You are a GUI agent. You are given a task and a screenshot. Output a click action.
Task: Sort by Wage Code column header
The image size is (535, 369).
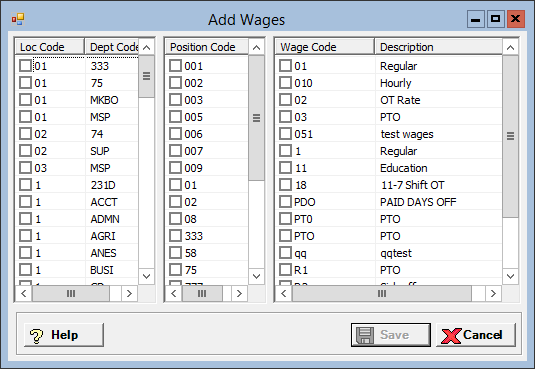(x=324, y=47)
